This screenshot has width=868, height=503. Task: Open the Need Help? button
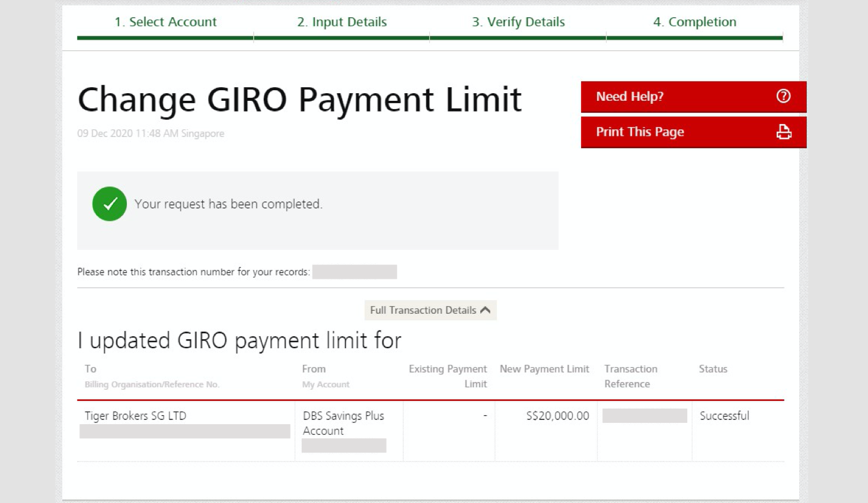click(x=694, y=97)
